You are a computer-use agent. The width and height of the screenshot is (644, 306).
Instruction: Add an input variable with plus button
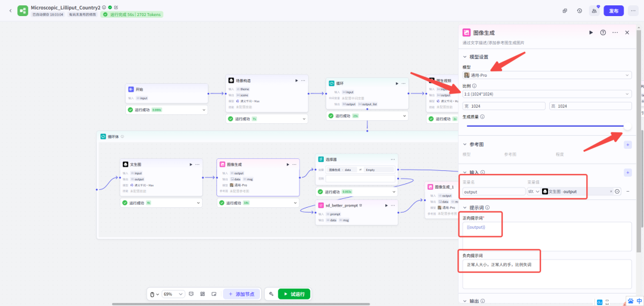point(627,173)
